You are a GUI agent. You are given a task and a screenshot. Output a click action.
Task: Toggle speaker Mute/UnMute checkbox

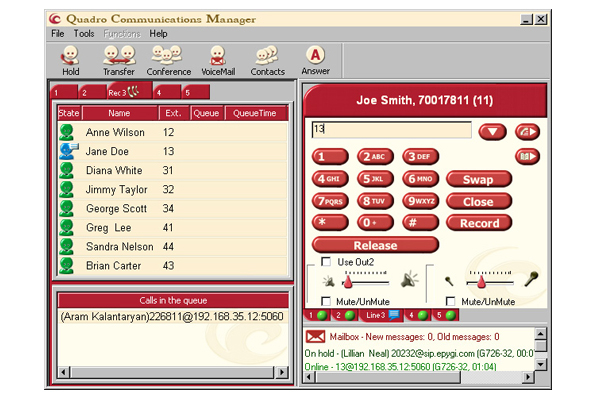[326, 301]
